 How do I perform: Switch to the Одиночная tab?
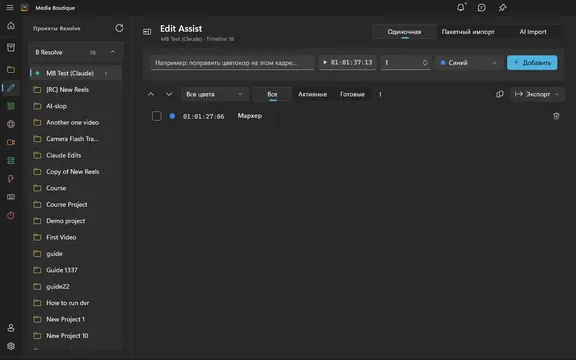pyautogui.click(x=404, y=32)
